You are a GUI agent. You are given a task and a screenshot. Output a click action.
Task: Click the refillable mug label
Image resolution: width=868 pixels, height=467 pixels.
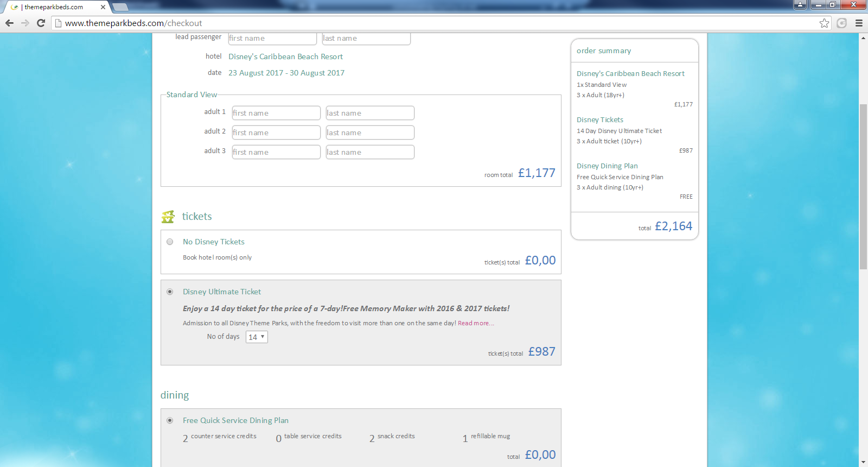[x=490, y=436]
